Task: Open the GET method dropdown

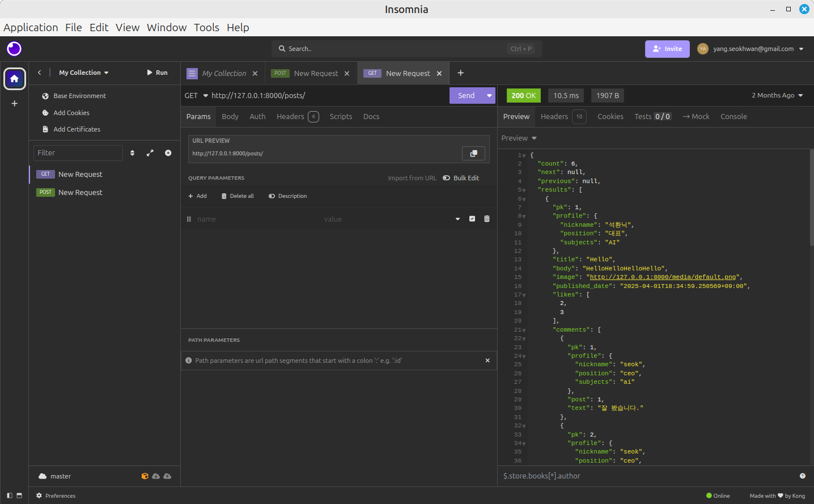Action: (x=196, y=96)
